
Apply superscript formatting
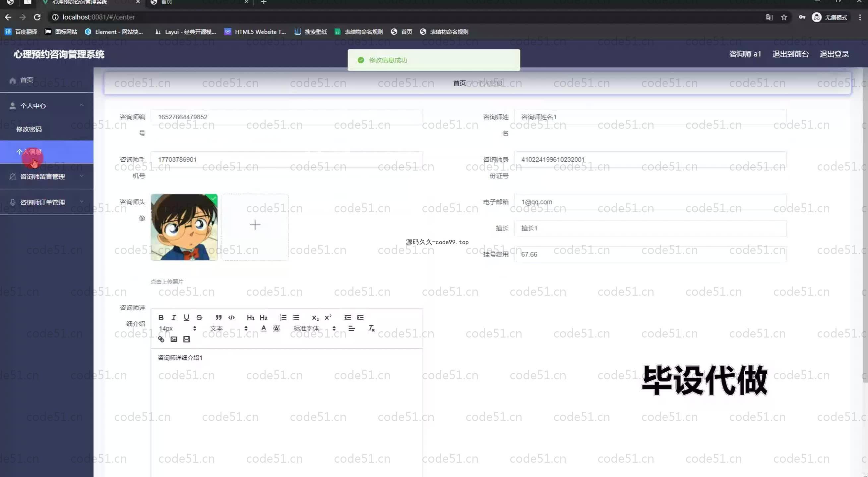328,317
